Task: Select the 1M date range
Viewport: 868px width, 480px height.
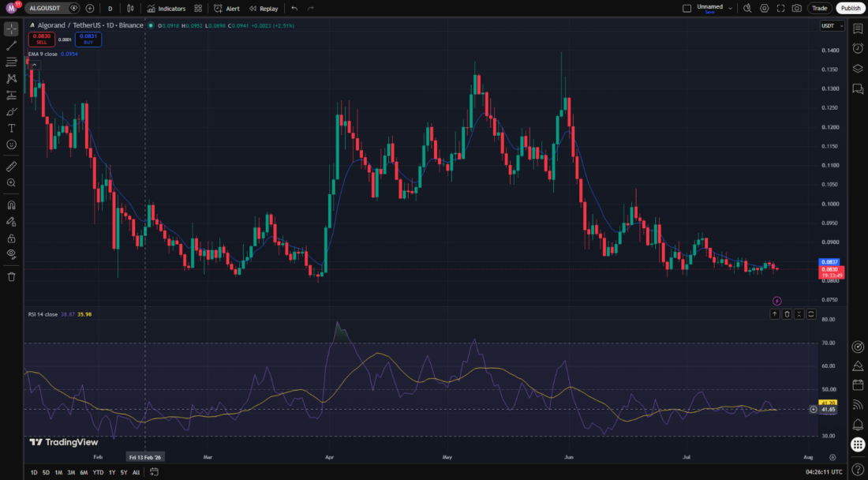Action: (x=58, y=472)
